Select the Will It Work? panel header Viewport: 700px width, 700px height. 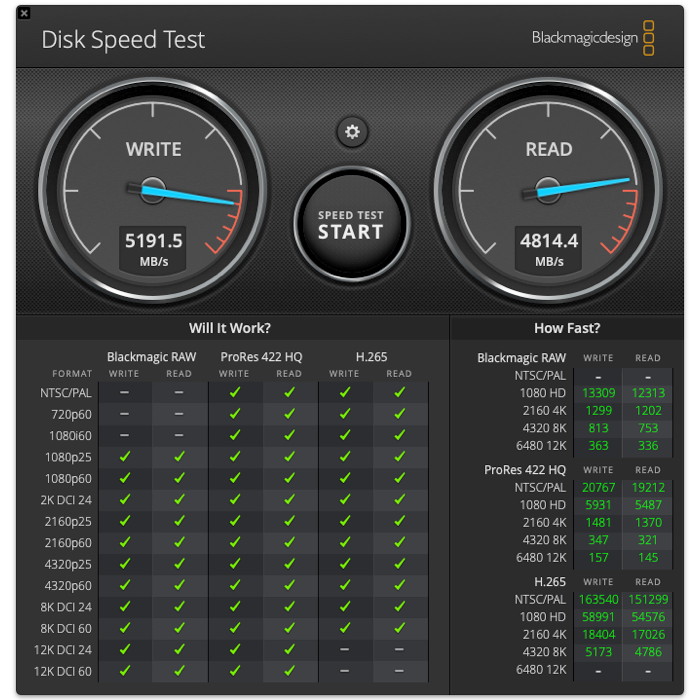pos(230,328)
